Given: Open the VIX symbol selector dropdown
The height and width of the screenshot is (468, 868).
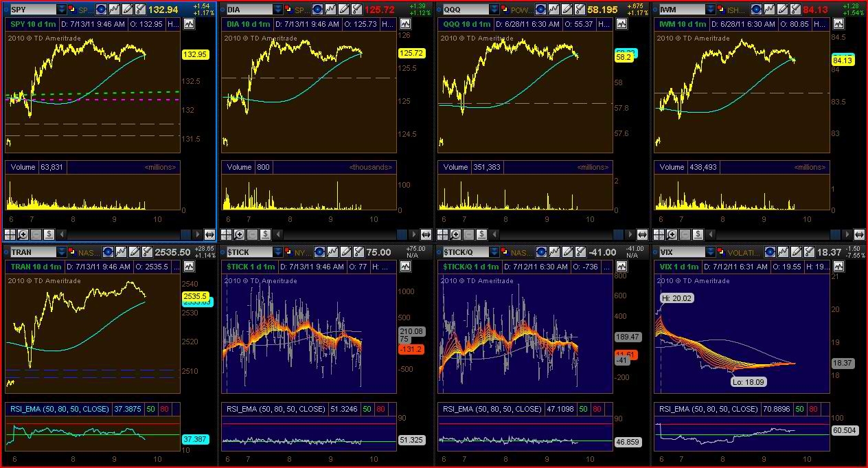Looking at the screenshot, I should coord(711,252).
